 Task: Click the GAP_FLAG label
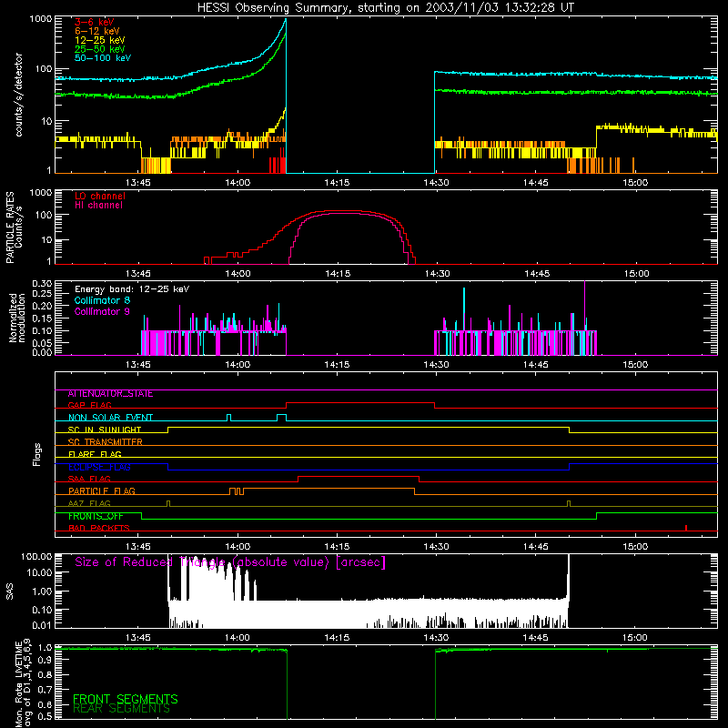(x=89, y=405)
